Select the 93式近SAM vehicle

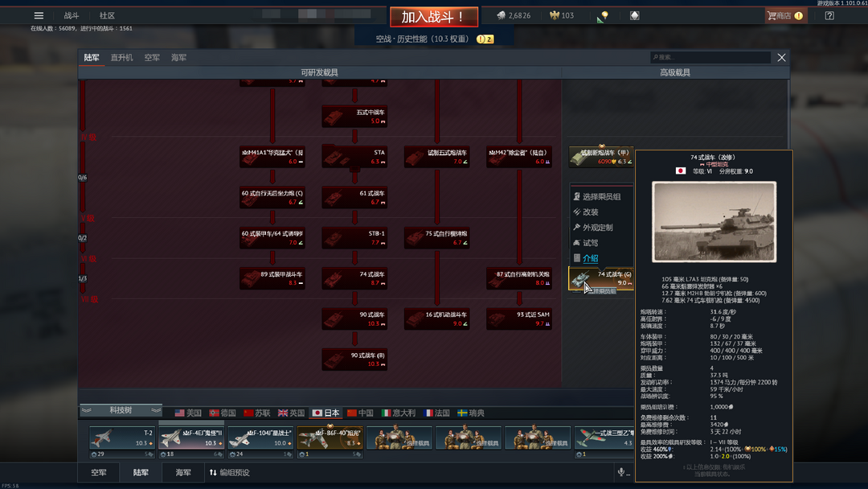point(518,319)
